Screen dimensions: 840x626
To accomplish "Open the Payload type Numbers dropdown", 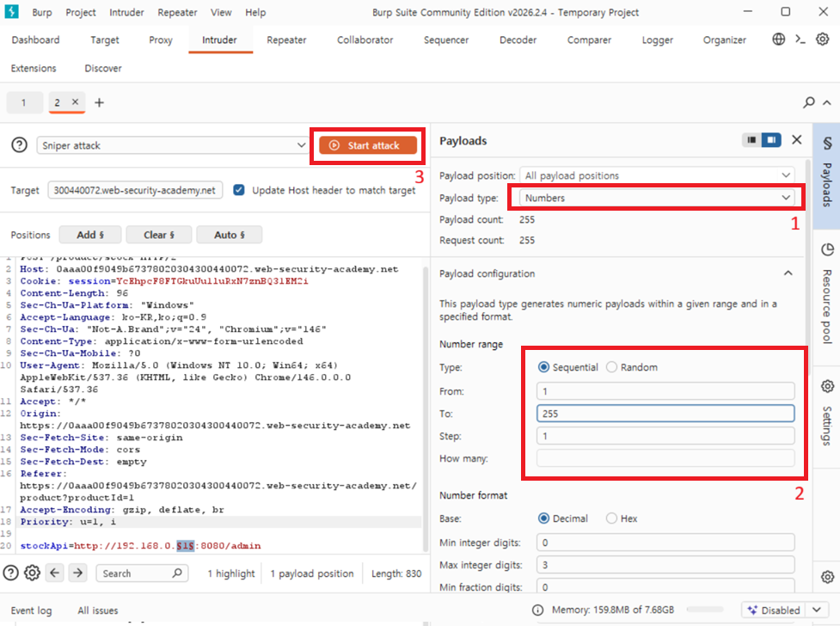I will point(657,198).
